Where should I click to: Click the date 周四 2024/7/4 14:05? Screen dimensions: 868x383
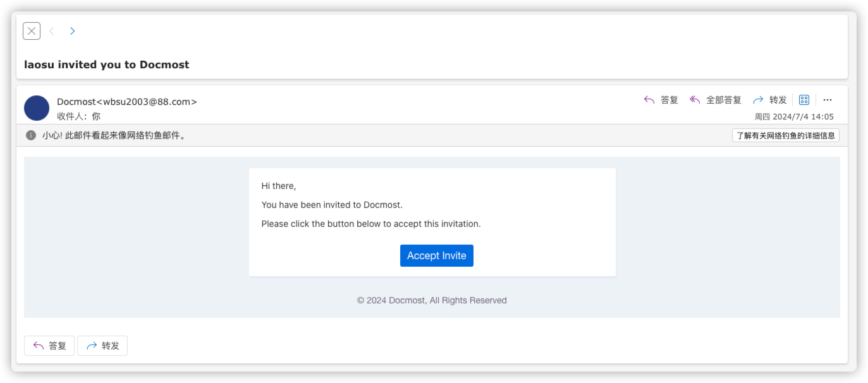[x=794, y=117]
